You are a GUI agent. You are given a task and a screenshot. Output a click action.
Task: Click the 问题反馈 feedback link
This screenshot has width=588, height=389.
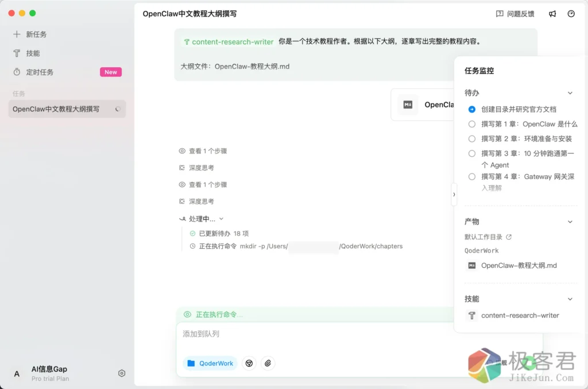(515, 14)
